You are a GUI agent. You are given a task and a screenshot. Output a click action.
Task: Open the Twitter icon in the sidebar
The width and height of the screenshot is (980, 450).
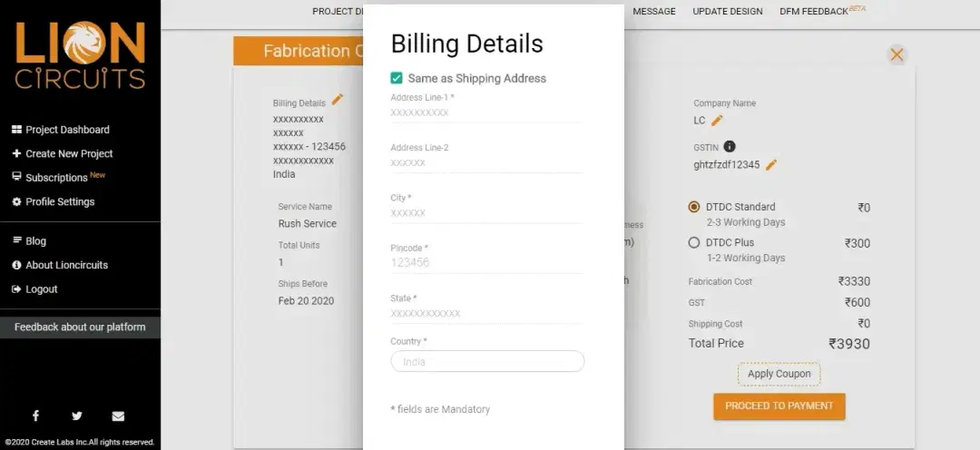(x=77, y=416)
